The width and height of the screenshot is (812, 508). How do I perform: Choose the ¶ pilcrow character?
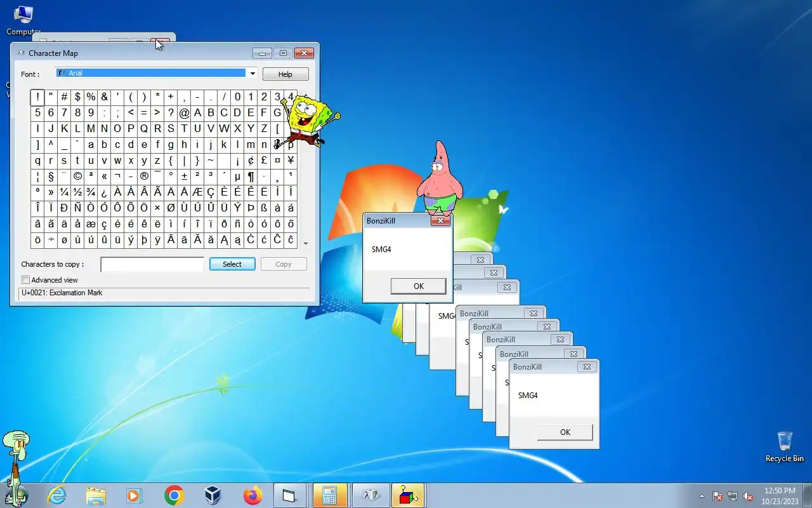click(251, 177)
